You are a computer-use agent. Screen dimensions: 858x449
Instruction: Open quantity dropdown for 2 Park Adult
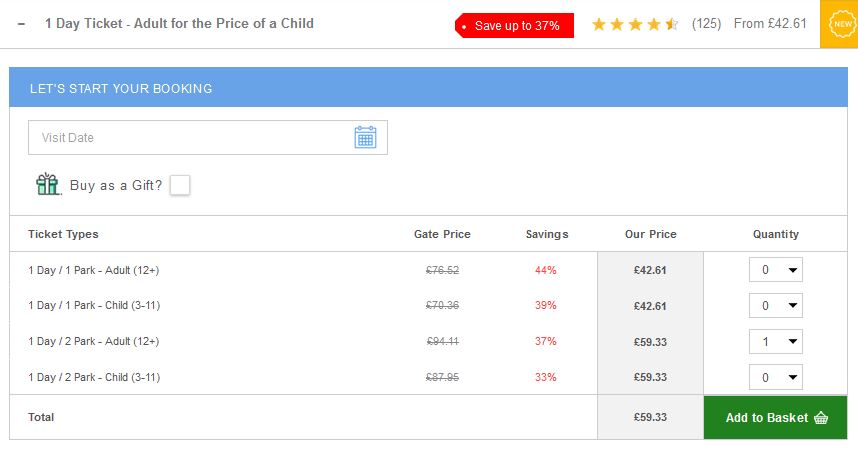(775, 342)
